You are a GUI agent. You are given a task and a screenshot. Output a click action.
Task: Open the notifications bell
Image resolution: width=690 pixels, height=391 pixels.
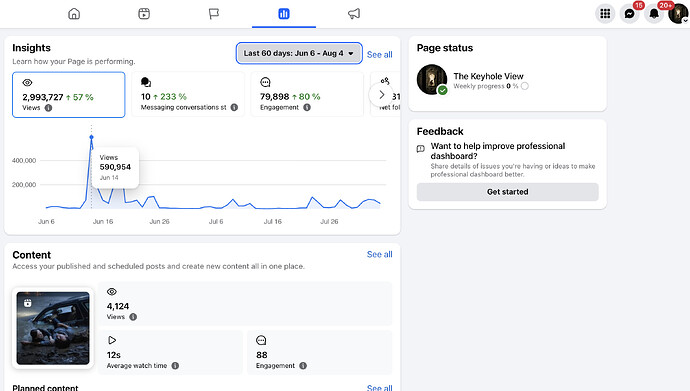pos(654,14)
